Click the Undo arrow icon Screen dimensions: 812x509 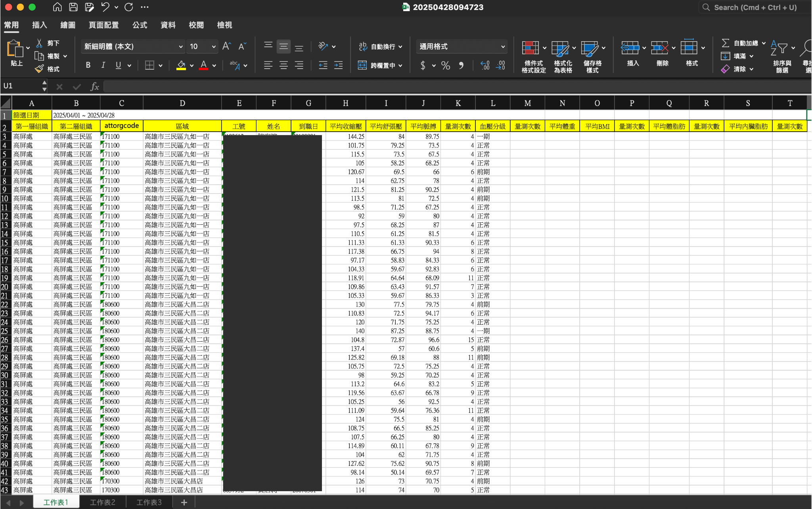tap(105, 7)
